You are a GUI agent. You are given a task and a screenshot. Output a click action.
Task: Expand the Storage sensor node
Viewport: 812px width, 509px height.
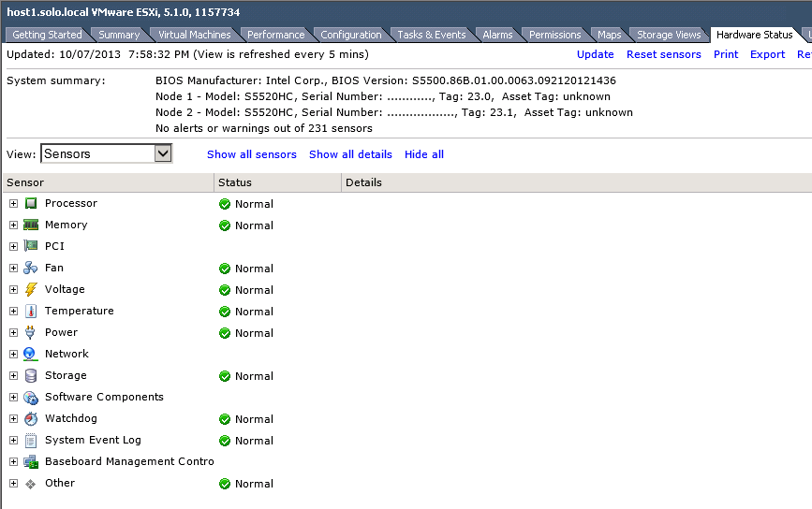tap(13, 375)
